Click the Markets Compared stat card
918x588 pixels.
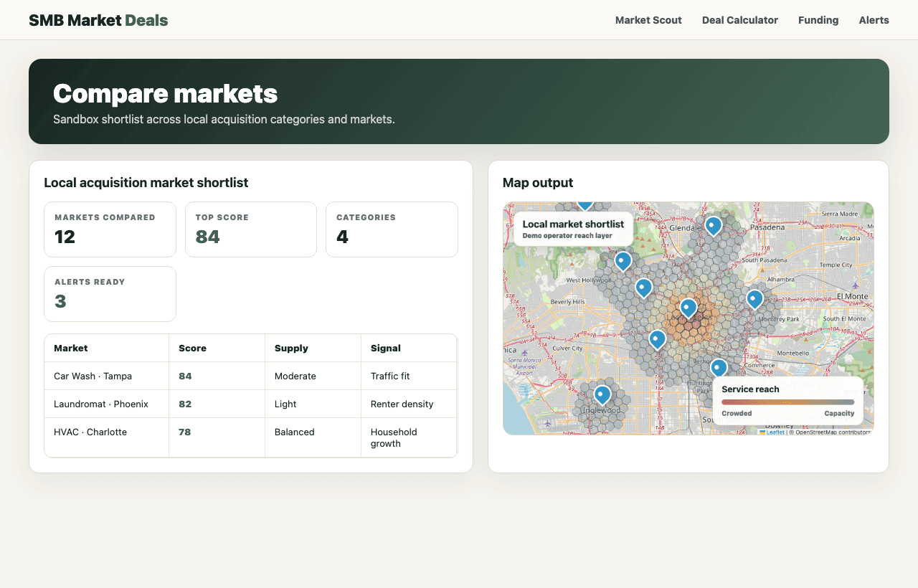pos(110,229)
